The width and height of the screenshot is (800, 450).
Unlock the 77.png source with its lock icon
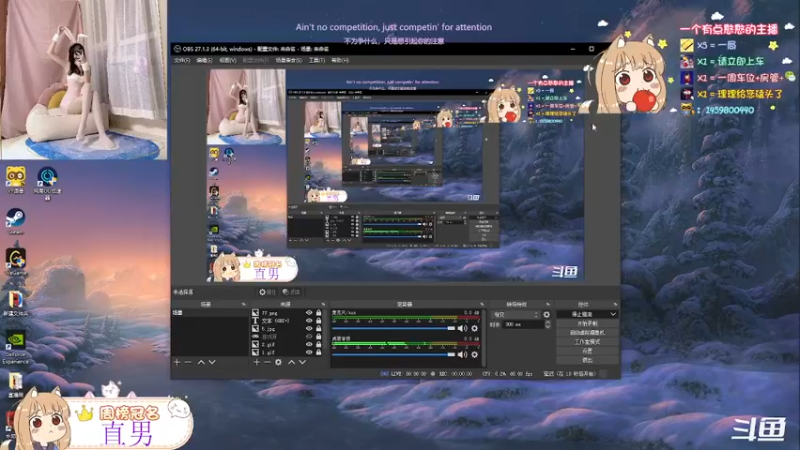(318, 313)
